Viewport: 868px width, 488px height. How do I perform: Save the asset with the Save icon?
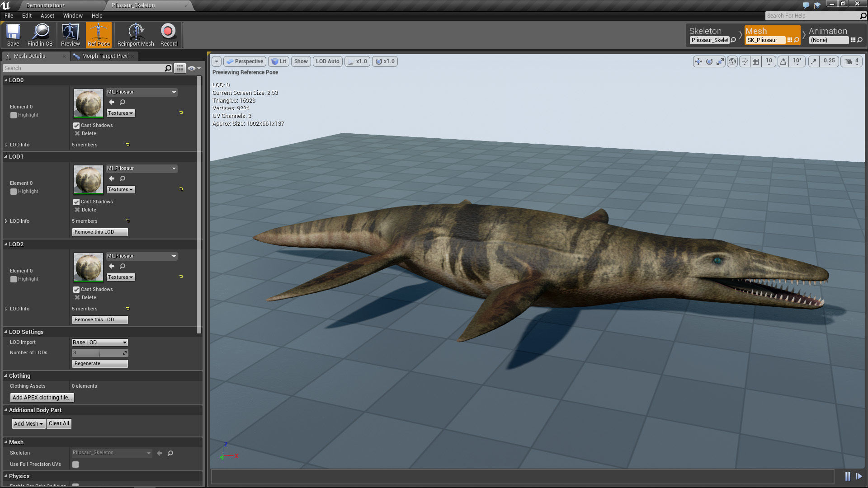pyautogui.click(x=13, y=35)
